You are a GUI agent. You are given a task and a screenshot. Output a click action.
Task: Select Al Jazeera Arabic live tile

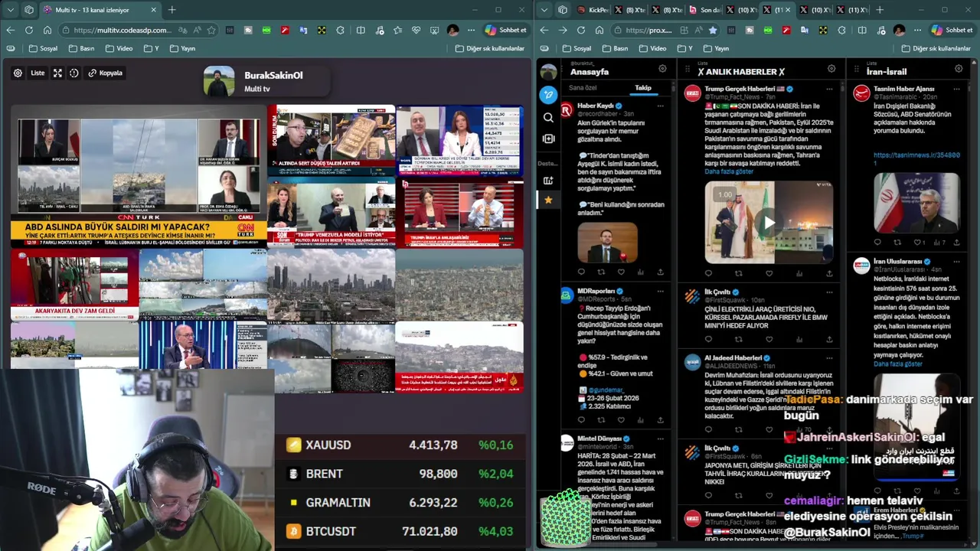pos(459,357)
